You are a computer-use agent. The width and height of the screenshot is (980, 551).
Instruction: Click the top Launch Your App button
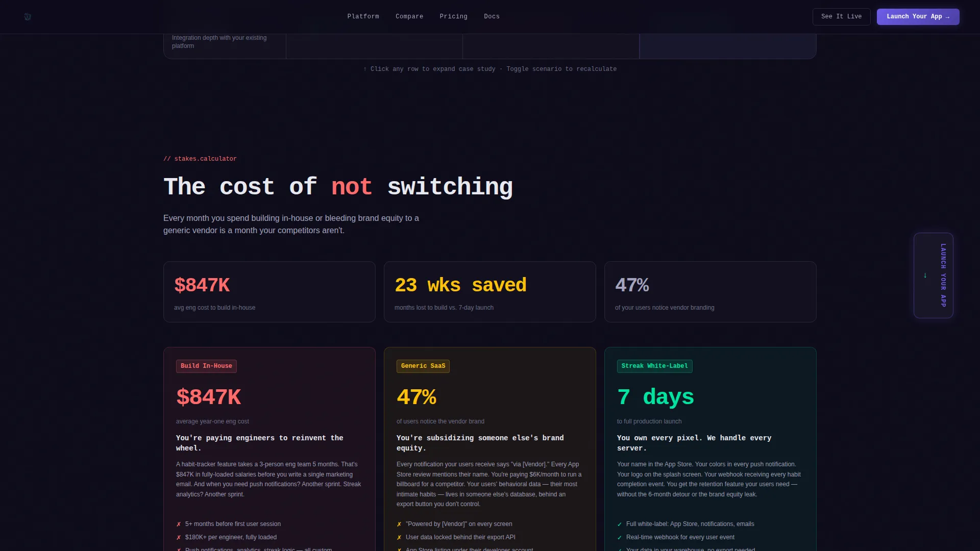(918, 17)
